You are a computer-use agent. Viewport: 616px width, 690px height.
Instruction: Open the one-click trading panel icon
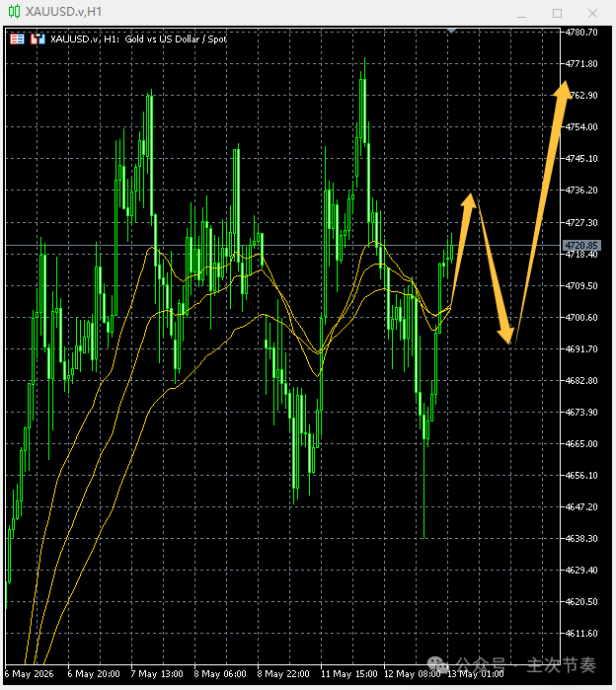tap(17, 39)
